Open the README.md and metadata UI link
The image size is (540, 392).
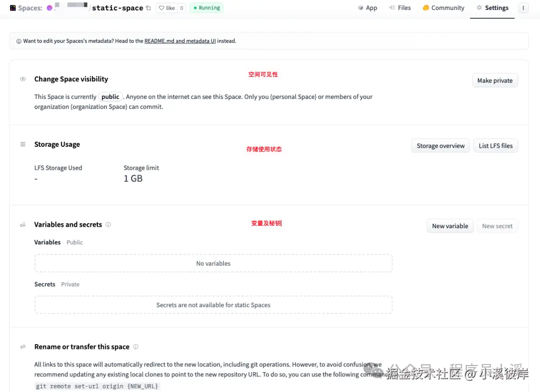pos(179,40)
